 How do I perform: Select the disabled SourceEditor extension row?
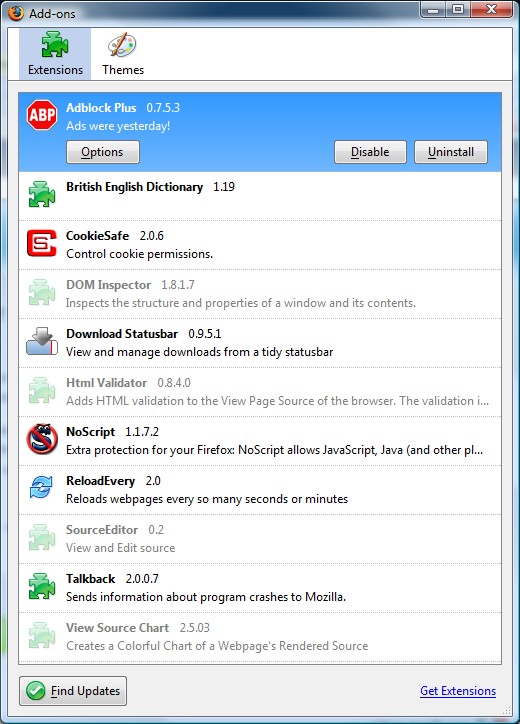coord(260,539)
